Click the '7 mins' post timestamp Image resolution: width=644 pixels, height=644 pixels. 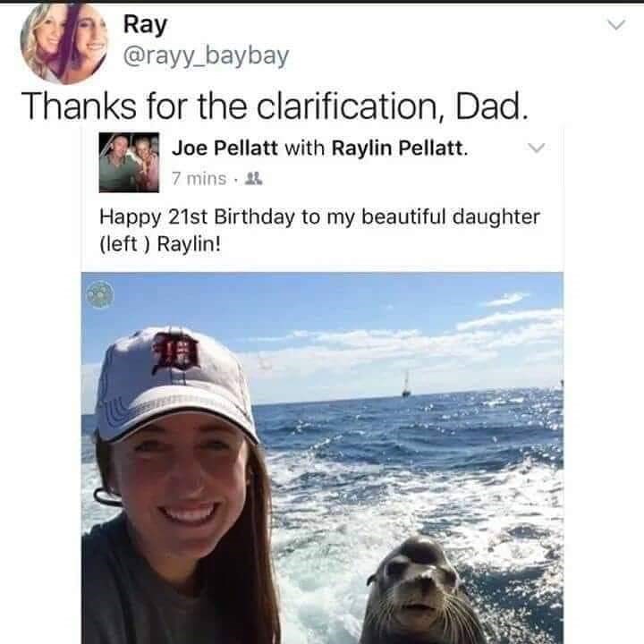click(199, 179)
